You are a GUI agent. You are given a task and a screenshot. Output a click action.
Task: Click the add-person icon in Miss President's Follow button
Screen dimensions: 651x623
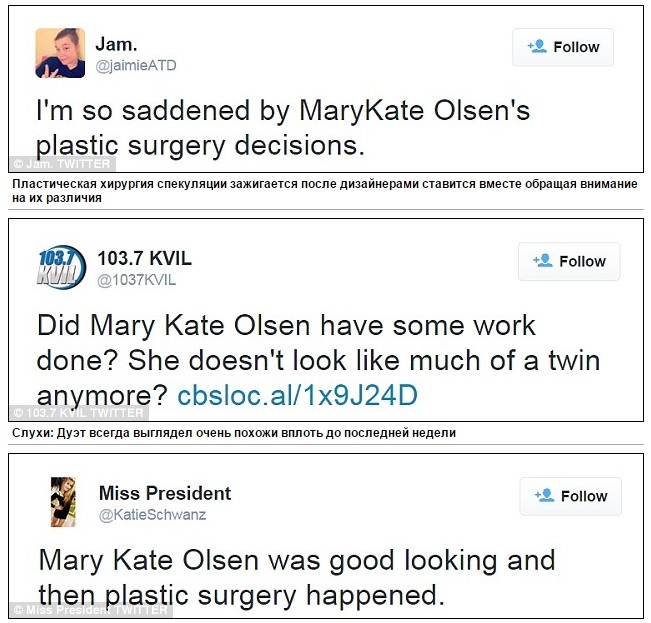(545, 495)
